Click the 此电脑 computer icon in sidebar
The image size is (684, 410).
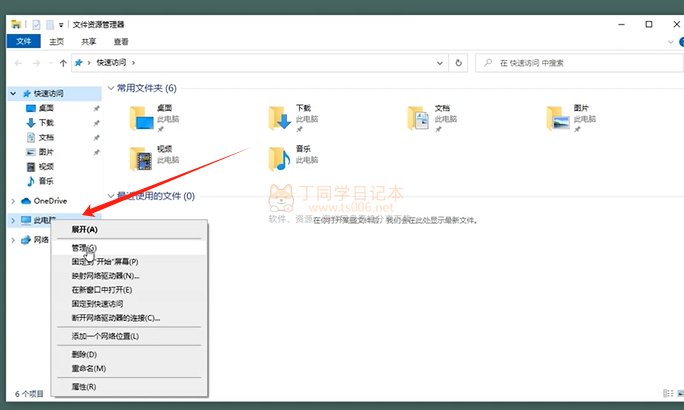[x=26, y=220]
